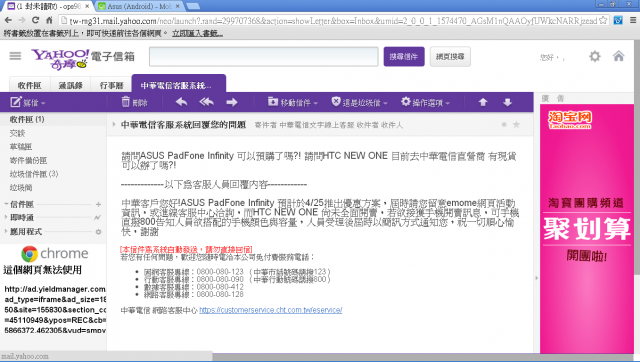Reply all with double-arrow icon

(207, 102)
